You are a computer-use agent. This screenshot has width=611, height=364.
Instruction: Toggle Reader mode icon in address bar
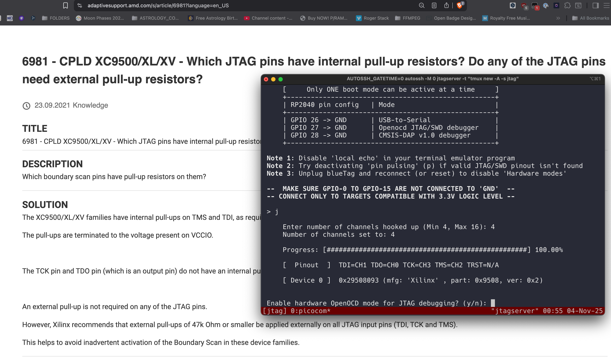tap(434, 5)
